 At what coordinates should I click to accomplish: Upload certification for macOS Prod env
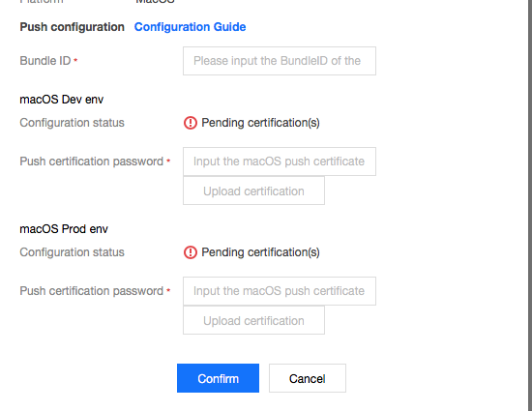[253, 320]
